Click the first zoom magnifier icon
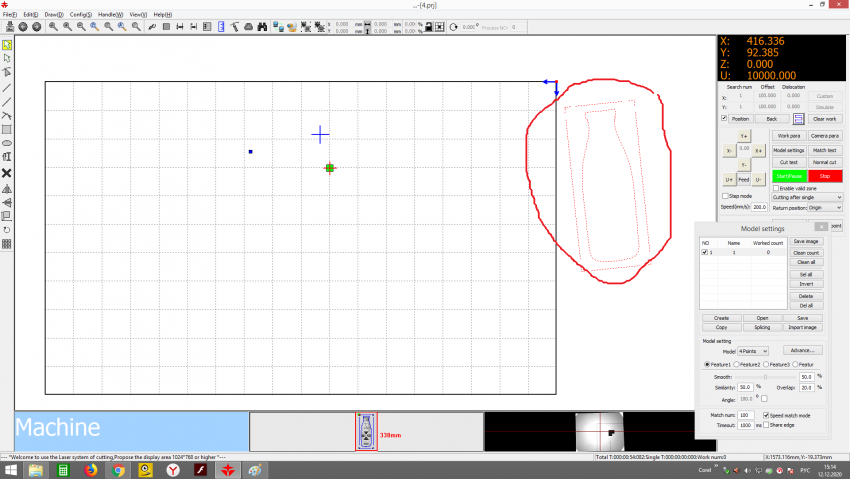The width and height of the screenshot is (850, 479). (53, 26)
